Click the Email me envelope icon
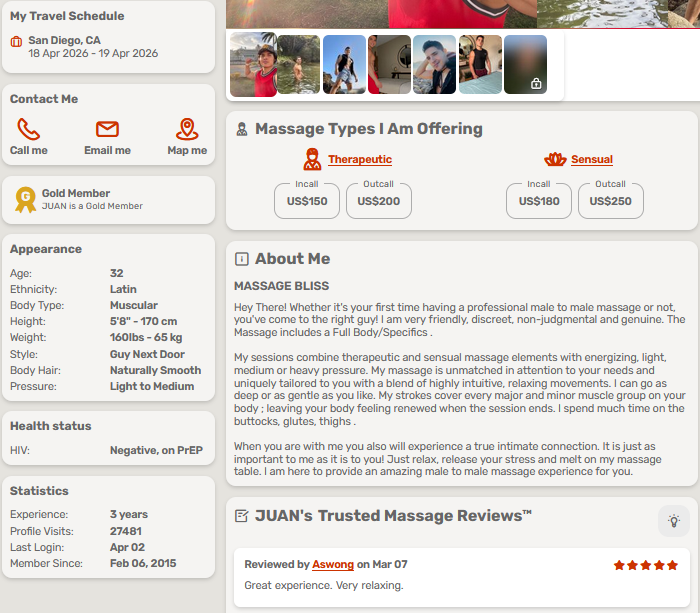The image size is (700, 613). 107,129
